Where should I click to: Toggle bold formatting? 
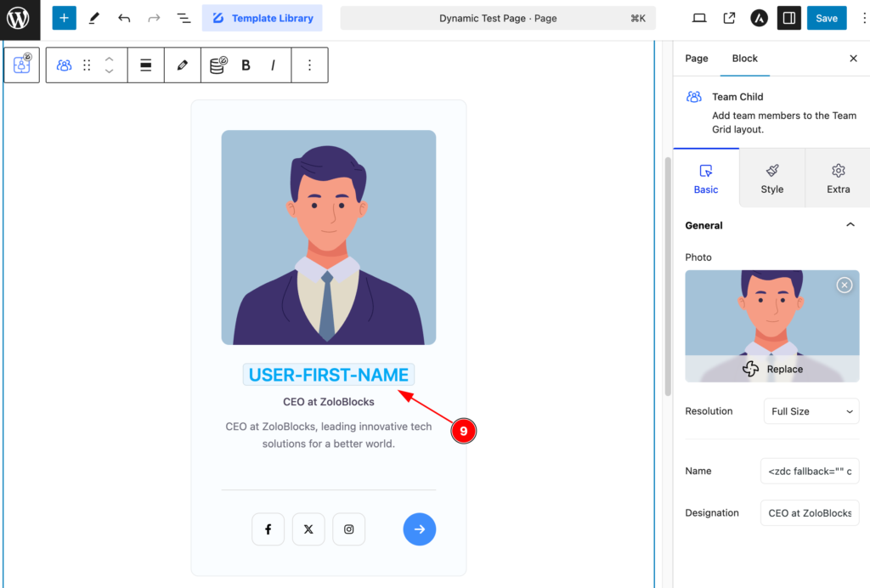point(246,65)
